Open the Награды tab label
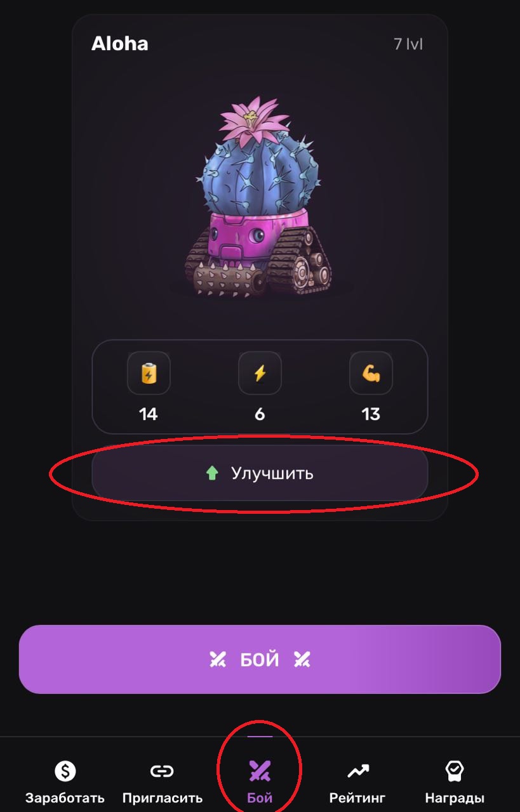The height and width of the screenshot is (812, 520). 455,798
